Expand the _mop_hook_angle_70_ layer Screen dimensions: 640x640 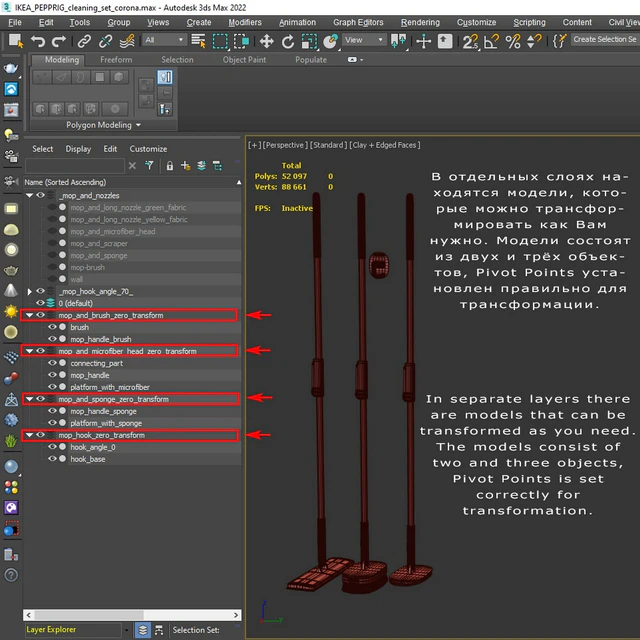tap(29, 291)
